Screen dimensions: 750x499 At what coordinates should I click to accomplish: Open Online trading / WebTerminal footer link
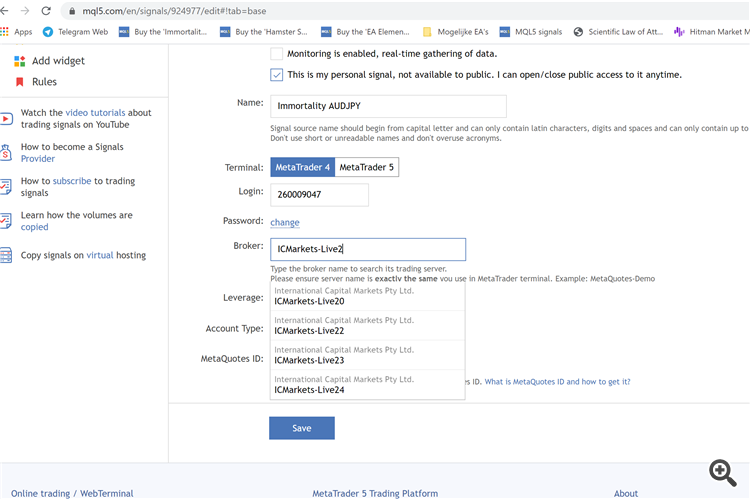[x=72, y=493]
